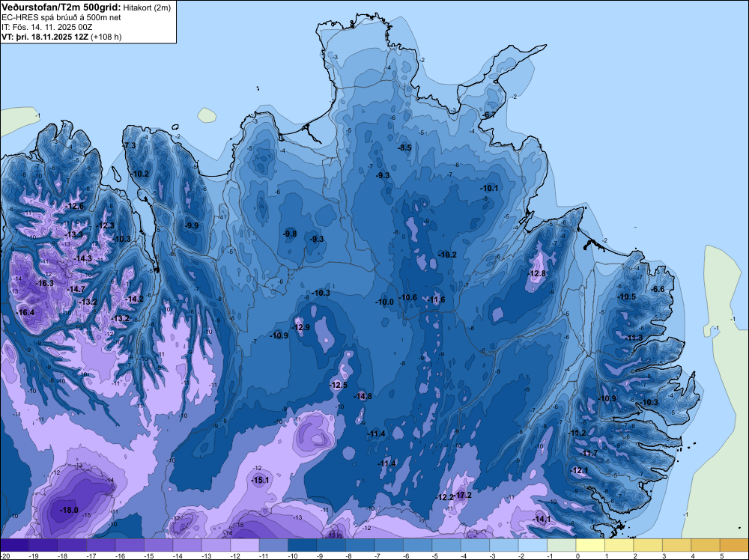The image size is (749, 560).
Task: Click the -10.6 temperature label
Action: pos(408,297)
